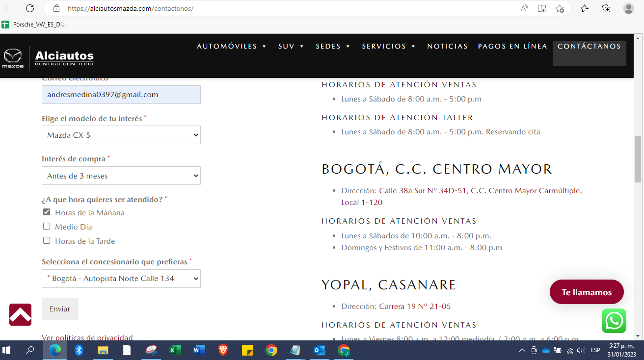Activate Read aloud icon in address bar

coord(524,8)
